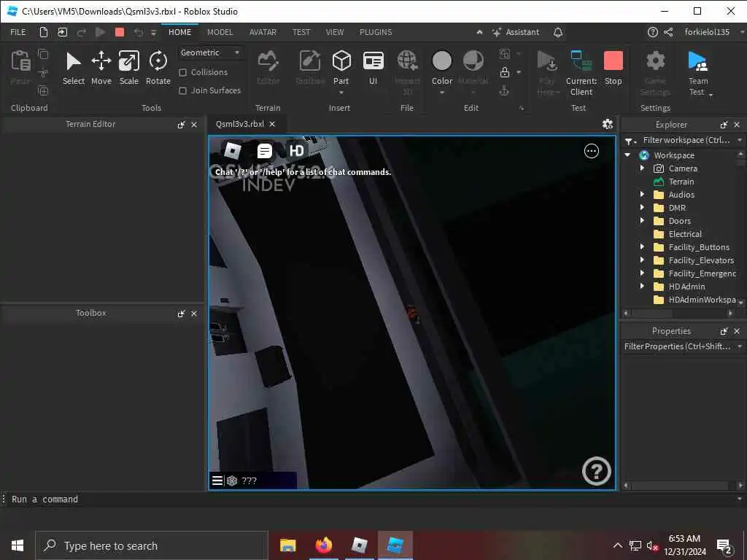Open the Roblox menu icon in game view
The height and width of the screenshot is (560, 747).
233,151
